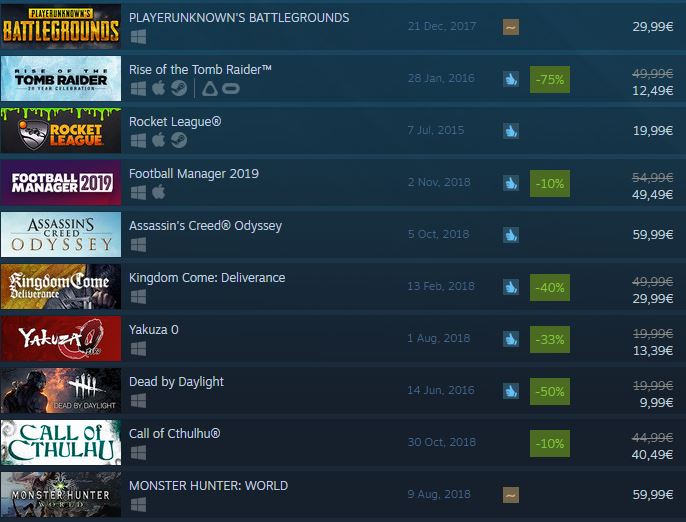
Task: Open the Football Manager 2019 title link
Action: pos(194,174)
